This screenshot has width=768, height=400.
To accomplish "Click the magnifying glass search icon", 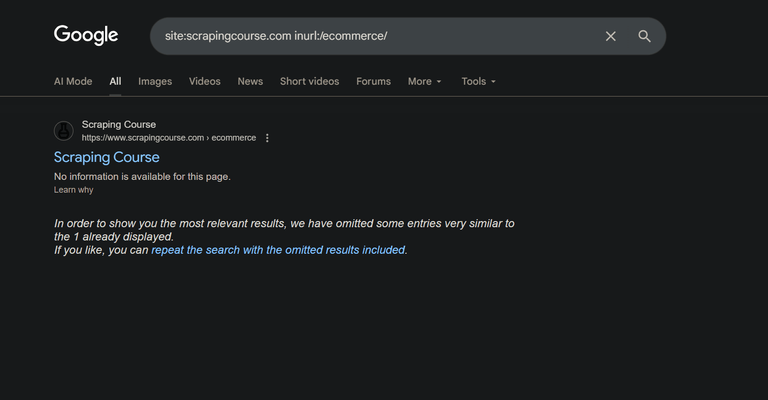I will (644, 36).
